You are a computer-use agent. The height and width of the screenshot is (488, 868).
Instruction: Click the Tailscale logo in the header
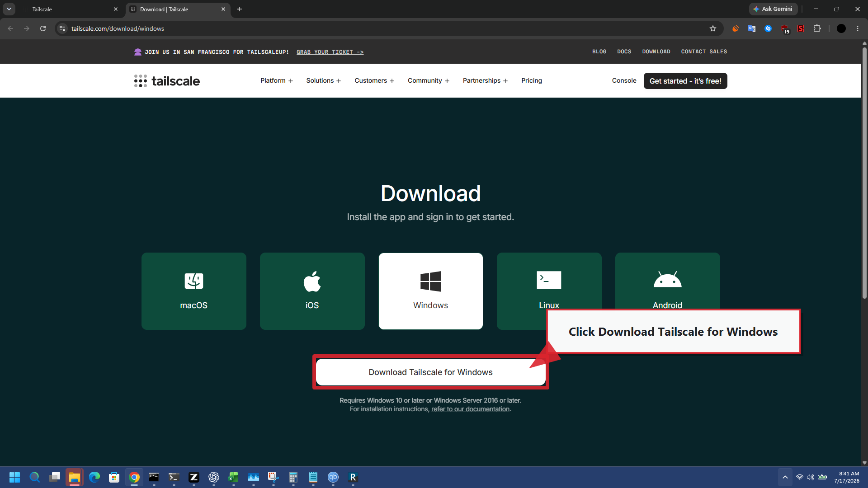(x=167, y=81)
